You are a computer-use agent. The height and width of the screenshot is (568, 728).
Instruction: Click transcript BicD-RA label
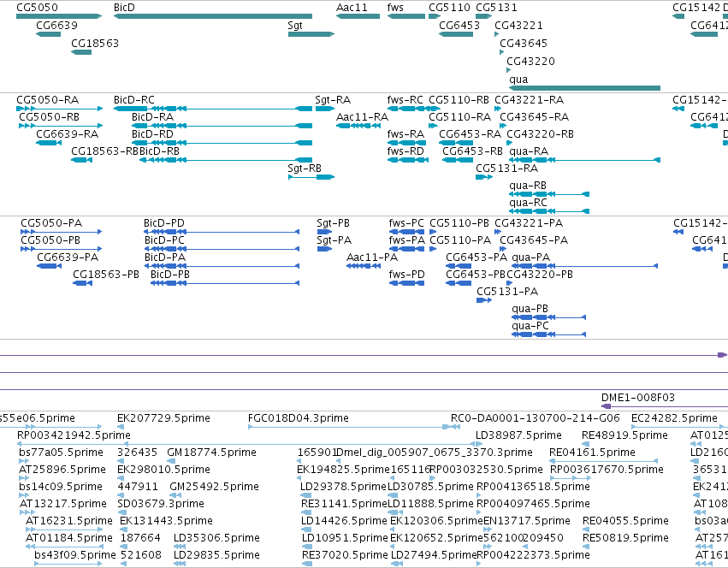tap(152, 117)
